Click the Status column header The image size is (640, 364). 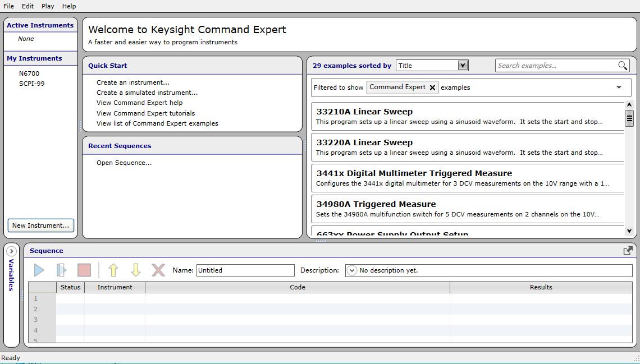pyautogui.click(x=71, y=287)
